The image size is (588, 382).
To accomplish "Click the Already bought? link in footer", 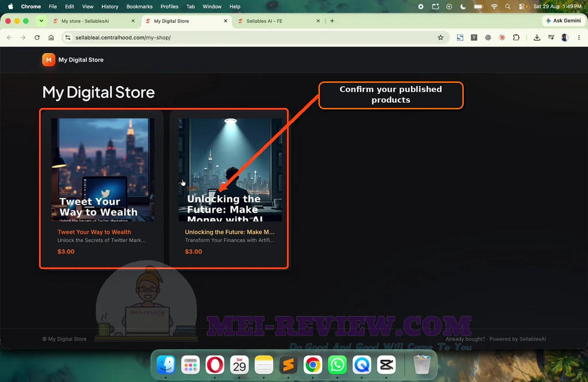I will (x=465, y=339).
